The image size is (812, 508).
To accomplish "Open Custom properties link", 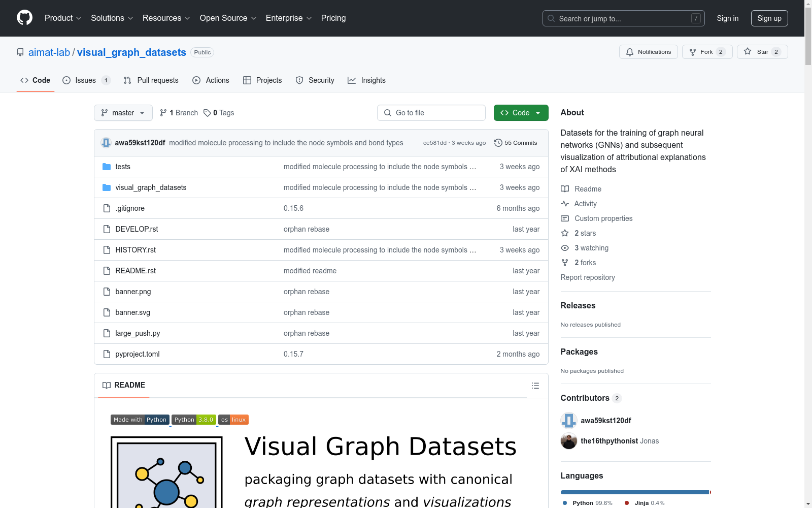I will (x=603, y=218).
